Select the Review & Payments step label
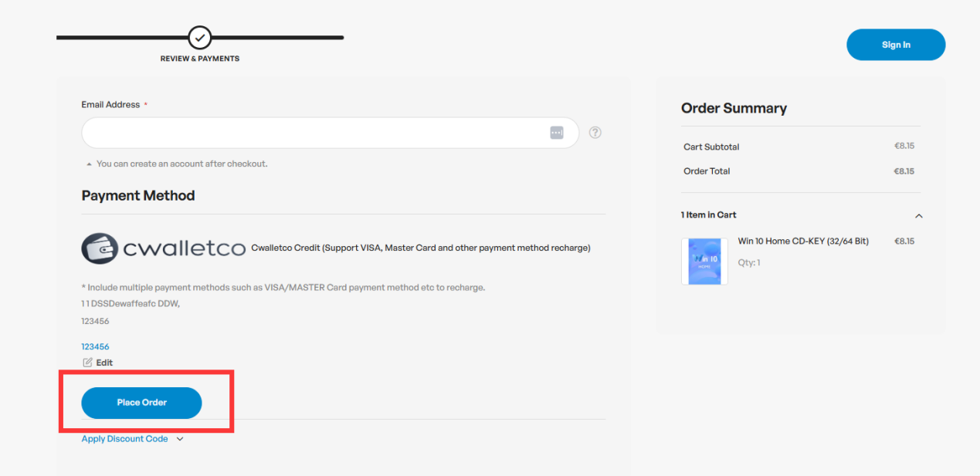The image size is (980, 476). 200,59
